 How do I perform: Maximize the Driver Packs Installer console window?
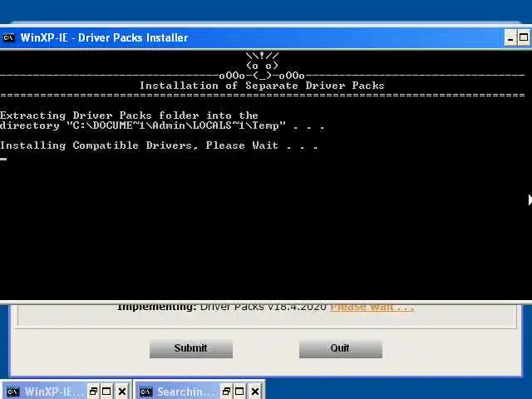pyautogui.click(x=524, y=37)
